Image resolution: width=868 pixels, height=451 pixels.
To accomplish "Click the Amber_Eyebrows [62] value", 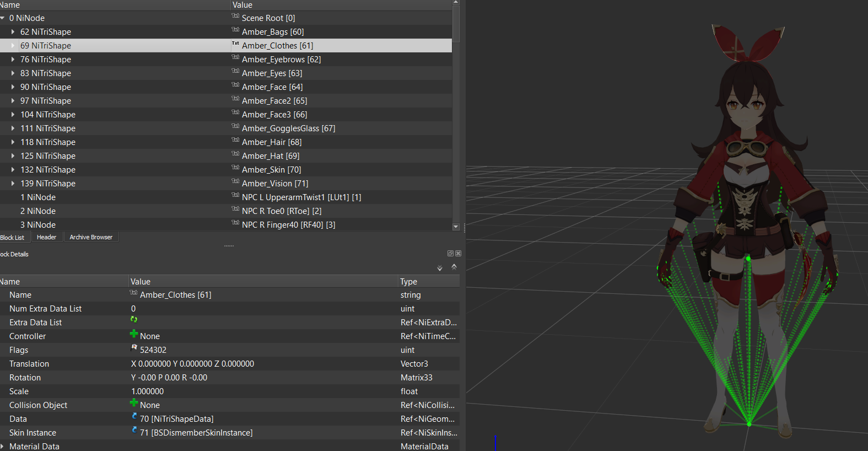I will [x=282, y=60].
